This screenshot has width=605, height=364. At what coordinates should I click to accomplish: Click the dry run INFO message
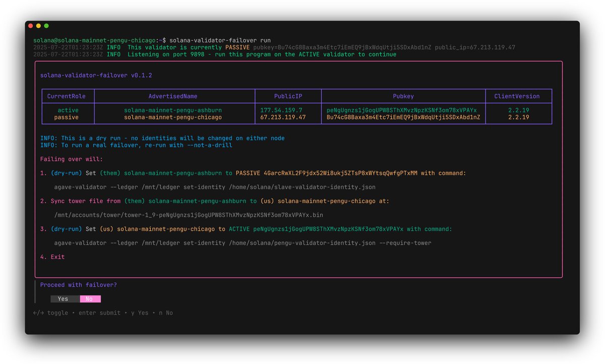[x=162, y=138]
